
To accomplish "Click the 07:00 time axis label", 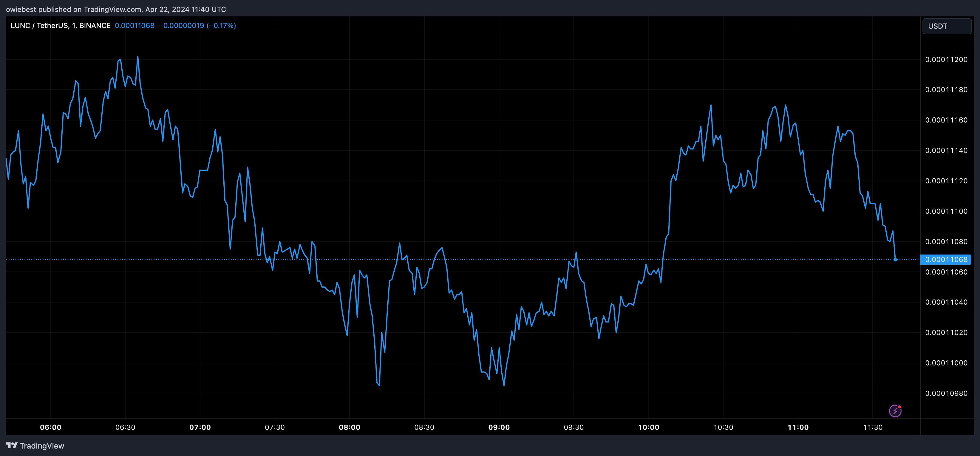I will pos(200,427).
